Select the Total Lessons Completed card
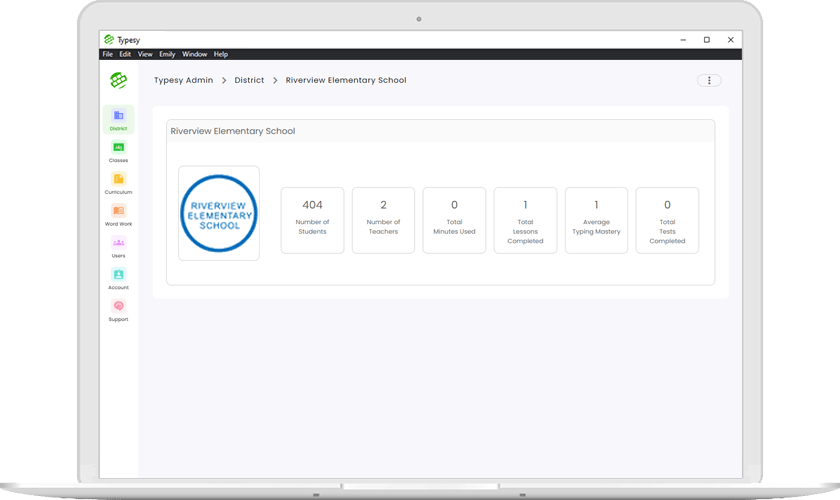Screen dimensions: 840x500 click(525, 220)
